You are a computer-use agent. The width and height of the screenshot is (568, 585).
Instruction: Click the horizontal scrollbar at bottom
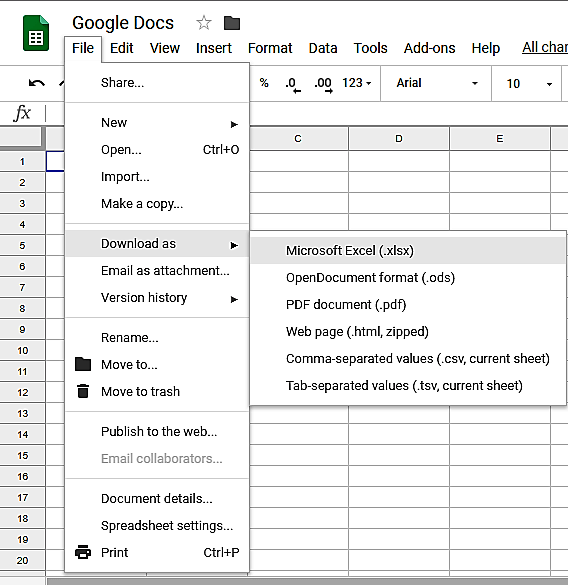(308, 581)
